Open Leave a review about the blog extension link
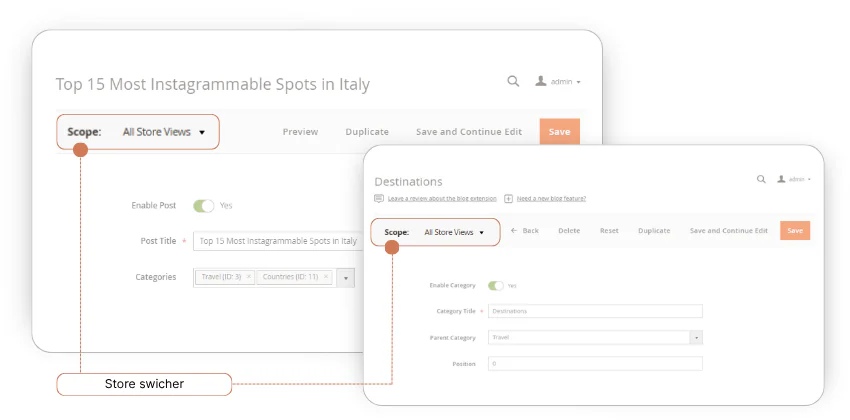 coord(442,198)
